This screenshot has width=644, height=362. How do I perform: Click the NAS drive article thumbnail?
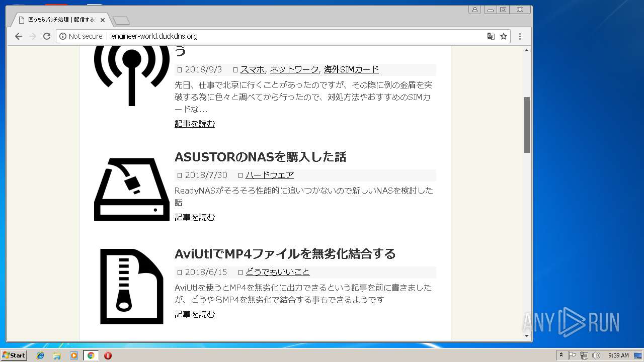coord(132,189)
